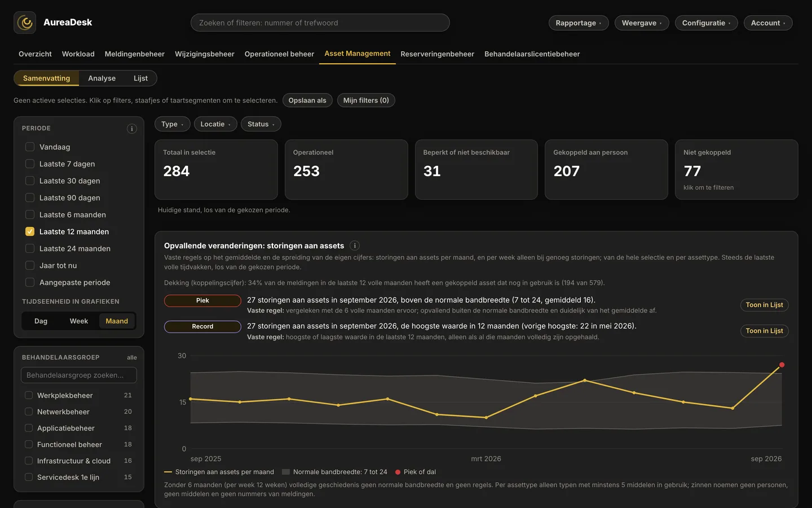
Task: Focus the Behandelaarsgroep zoeken field
Action: tap(79, 375)
